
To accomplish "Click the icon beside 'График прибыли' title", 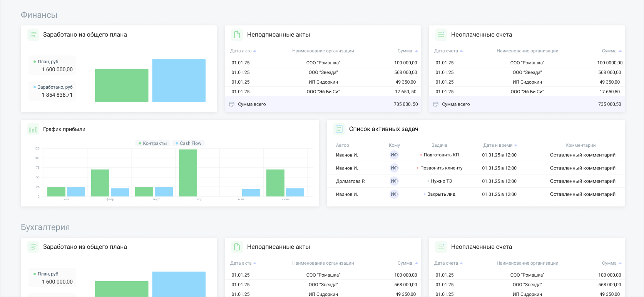I will coord(33,129).
